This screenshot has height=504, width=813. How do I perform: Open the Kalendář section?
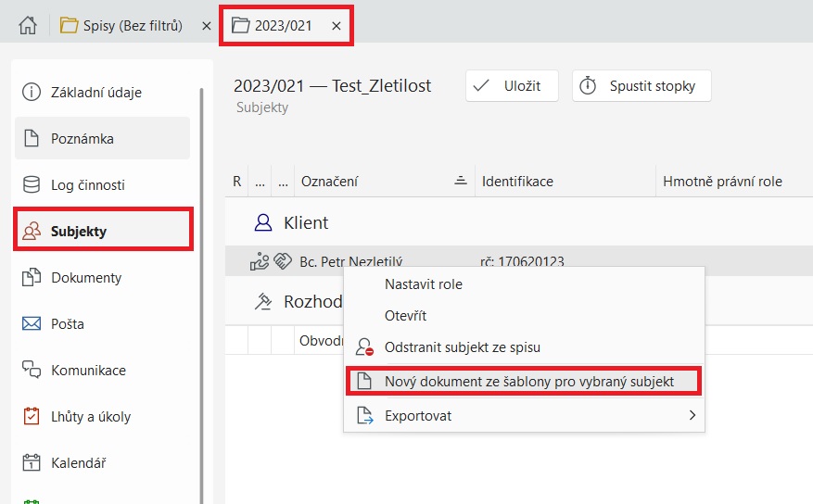pos(103,462)
